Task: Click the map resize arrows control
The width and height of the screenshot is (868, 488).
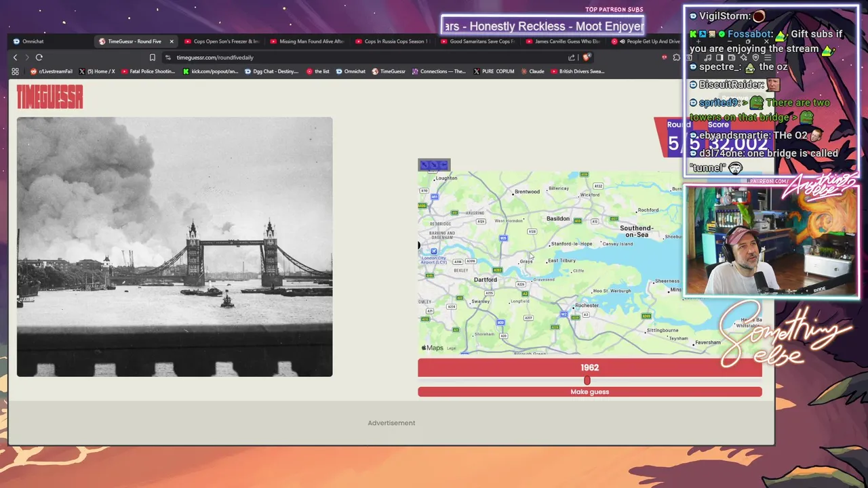Action: click(434, 165)
